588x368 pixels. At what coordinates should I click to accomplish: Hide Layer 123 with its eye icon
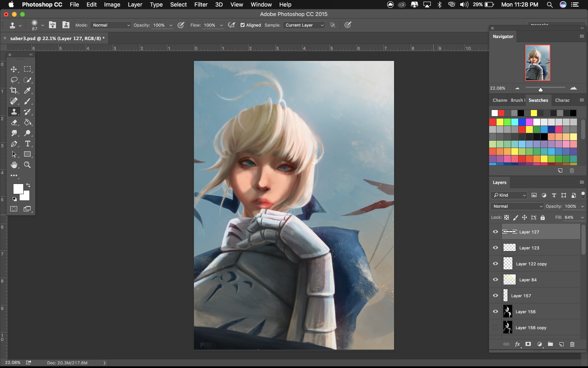(x=495, y=248)
